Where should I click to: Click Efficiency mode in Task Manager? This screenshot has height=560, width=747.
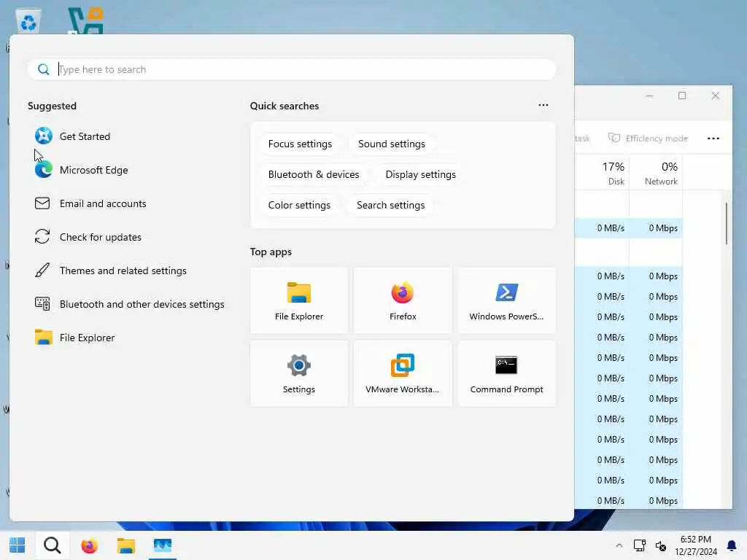point(649,138)
